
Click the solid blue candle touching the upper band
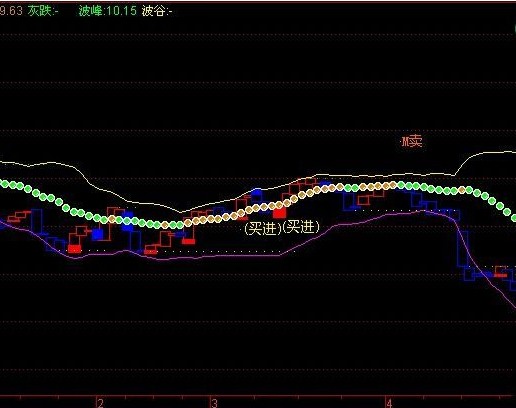tap(257, 192)
